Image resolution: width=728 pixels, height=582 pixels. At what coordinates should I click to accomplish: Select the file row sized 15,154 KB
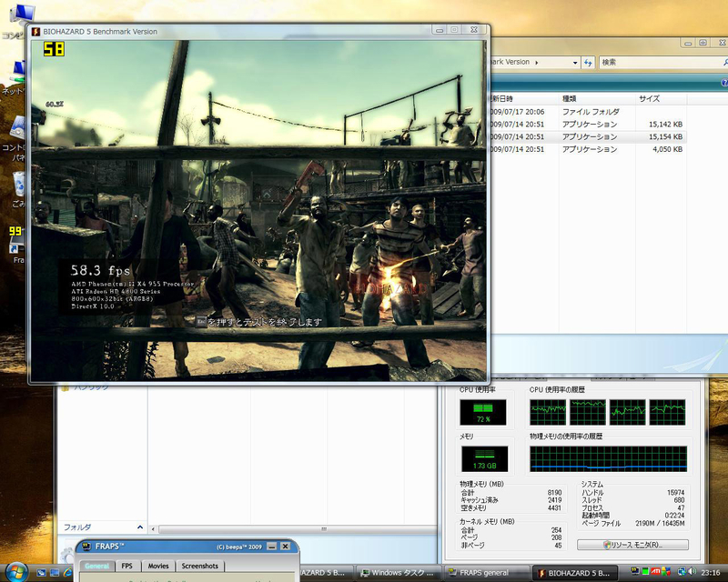(588, 137)
